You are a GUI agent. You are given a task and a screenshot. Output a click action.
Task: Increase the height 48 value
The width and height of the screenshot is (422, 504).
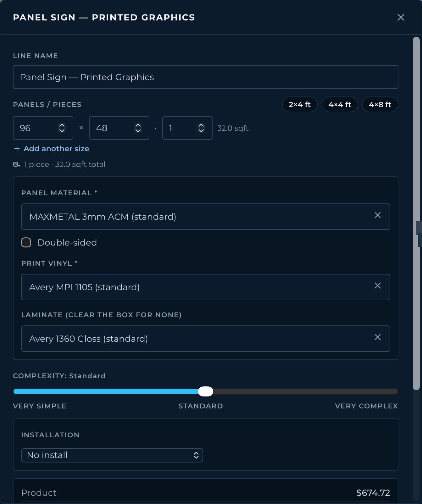[x=138, y=125]
